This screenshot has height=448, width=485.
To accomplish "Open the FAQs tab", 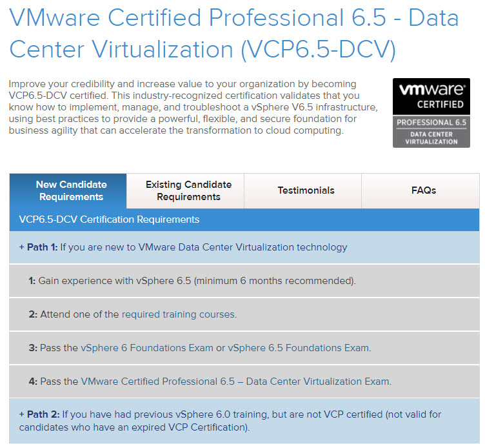I will (421, 190).
